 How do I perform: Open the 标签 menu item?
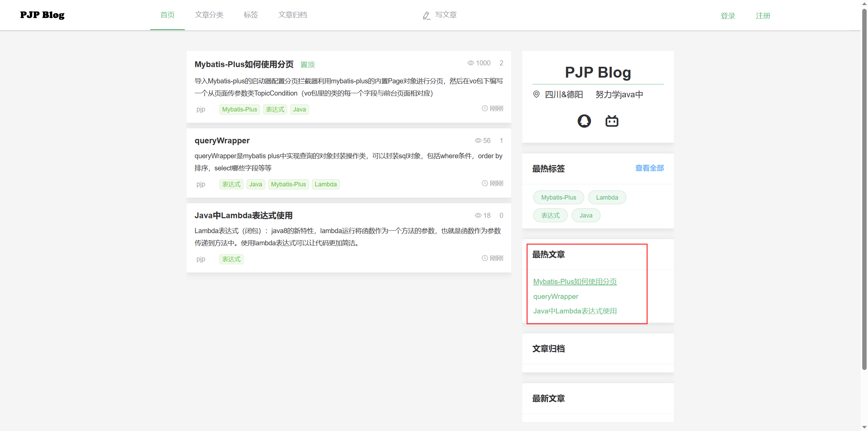[x=251, y=15]
